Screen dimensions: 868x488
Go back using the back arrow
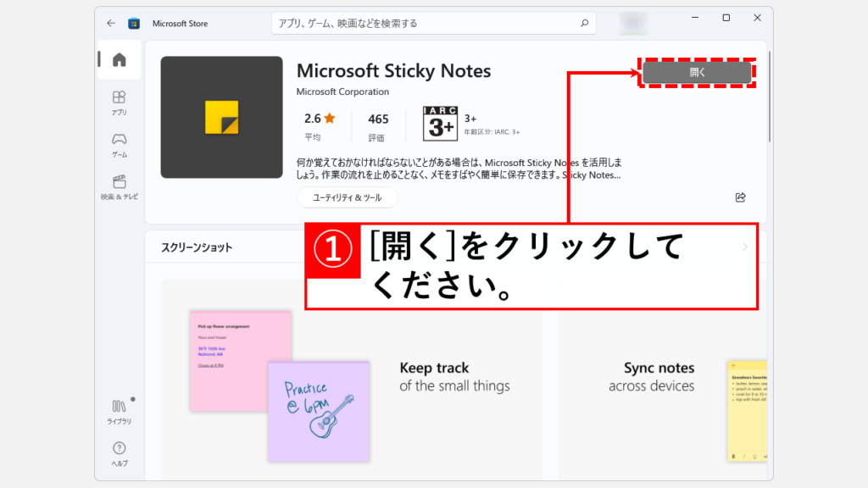111,23
